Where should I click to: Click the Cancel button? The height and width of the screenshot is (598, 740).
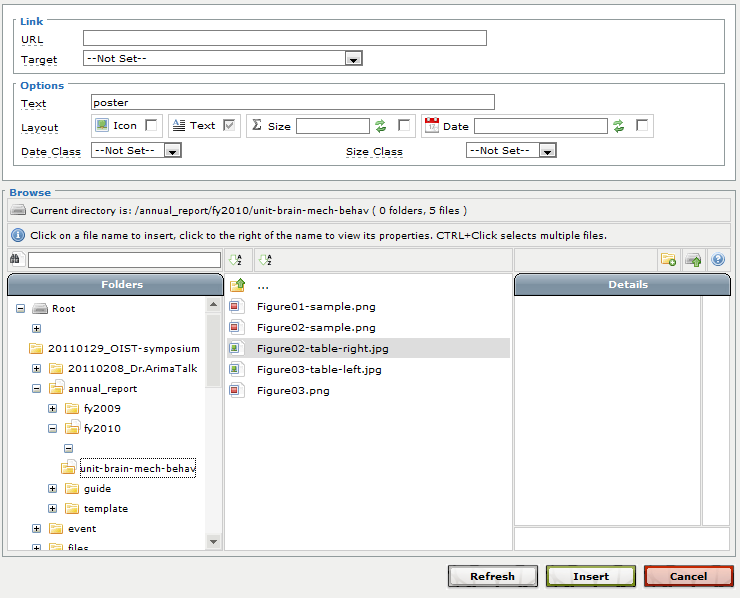click(688, 576)
